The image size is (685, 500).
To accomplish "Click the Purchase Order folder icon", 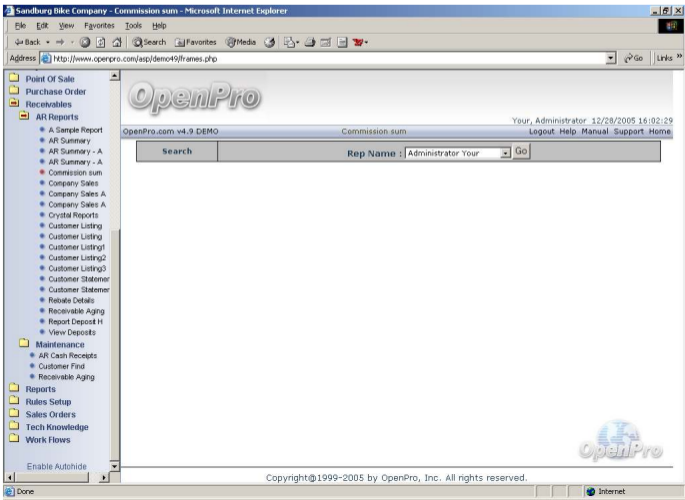I will click(14, 90).
